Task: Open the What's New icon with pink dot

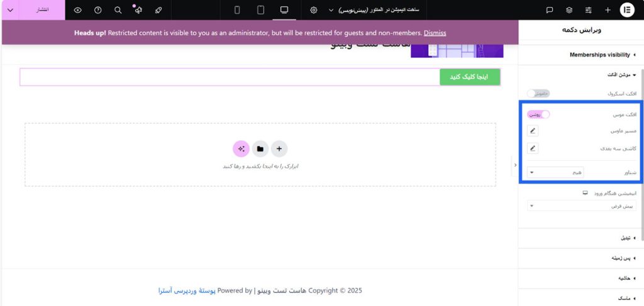Action: (x=138, y=10)
